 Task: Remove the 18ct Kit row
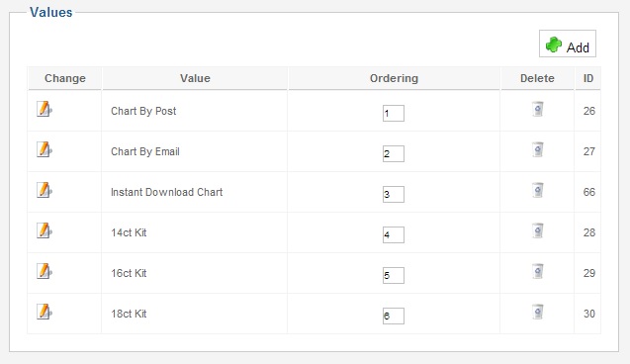point(538,312)
